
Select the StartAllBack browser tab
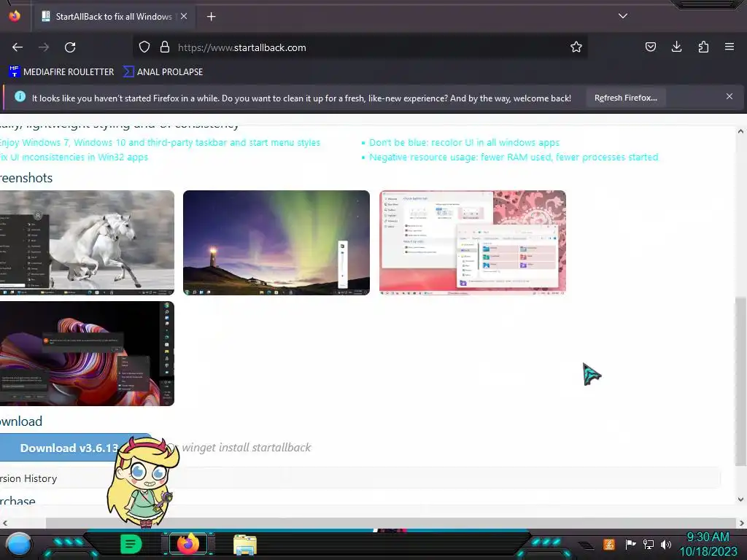pos(115,17)
